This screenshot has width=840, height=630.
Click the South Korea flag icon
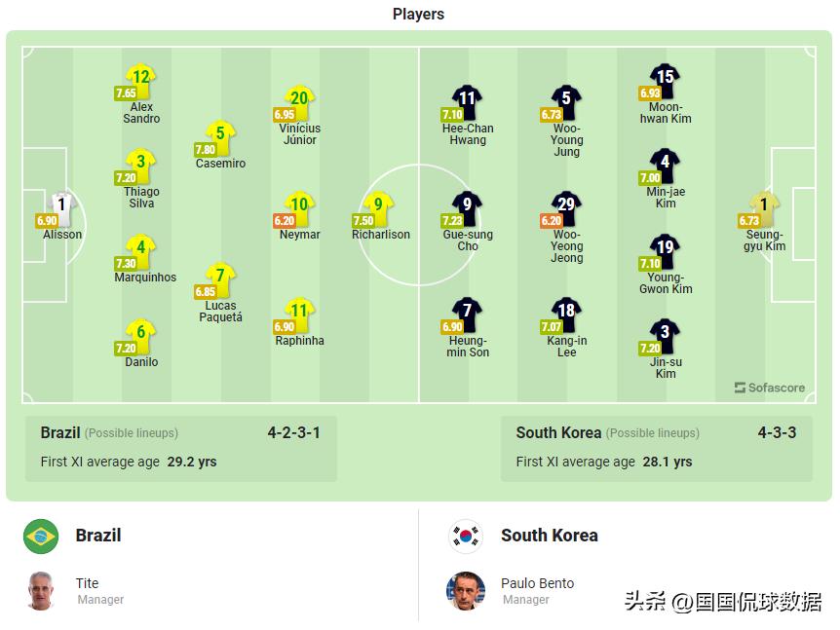click(x=466, y=536)
